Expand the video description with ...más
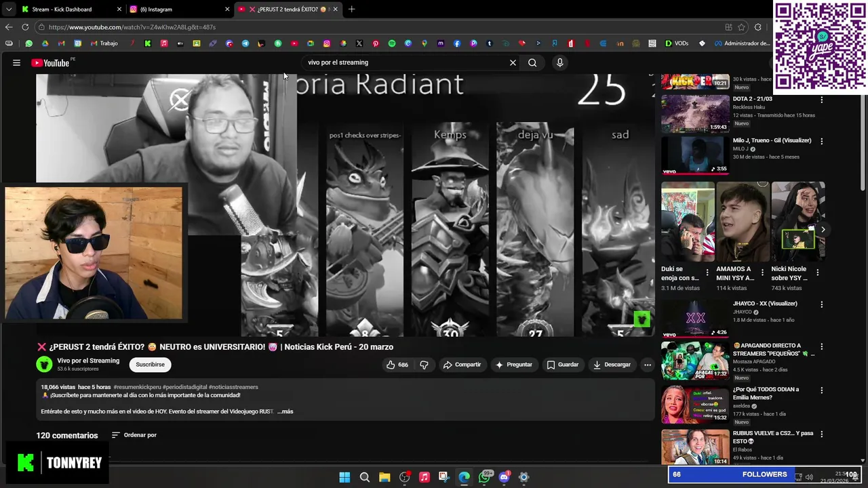Viewport: 868px width, 488px height. 285,411
